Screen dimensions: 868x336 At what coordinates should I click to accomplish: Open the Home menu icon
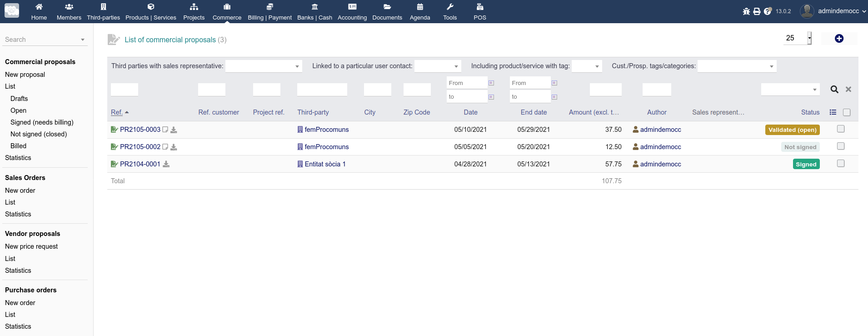tap(39, 7)
